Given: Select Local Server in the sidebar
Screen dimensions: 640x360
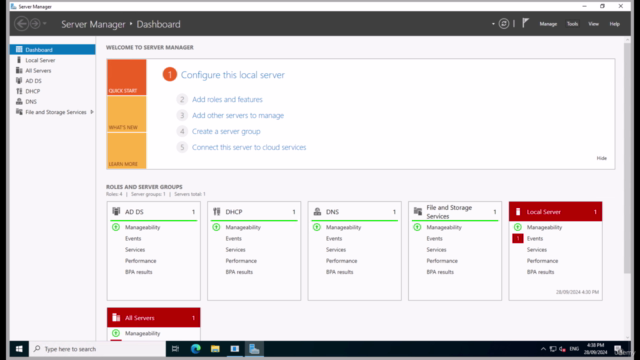Looking at the screenshot, I should tap(53, 60).
